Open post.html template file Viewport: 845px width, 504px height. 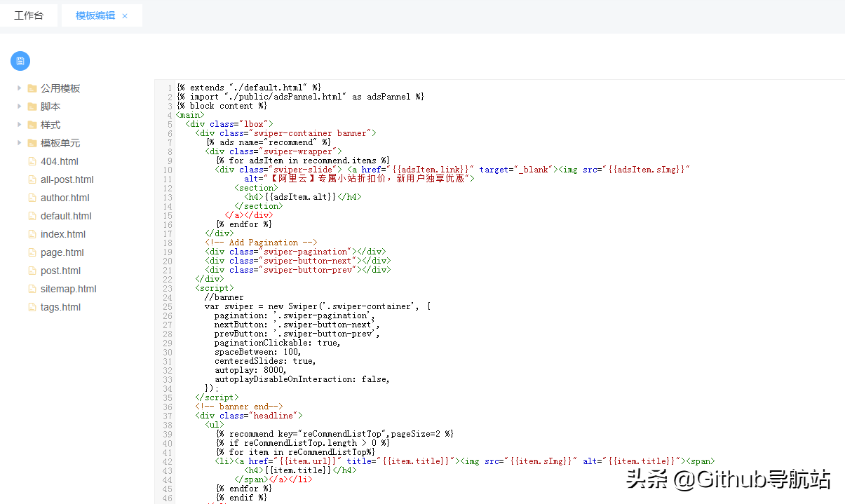pos(61,271)
